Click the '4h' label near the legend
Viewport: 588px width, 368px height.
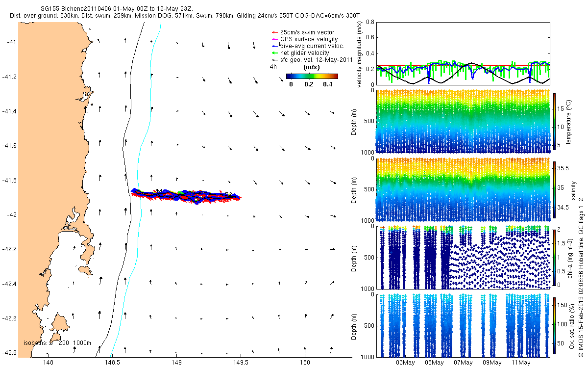(x=273, y=67)
